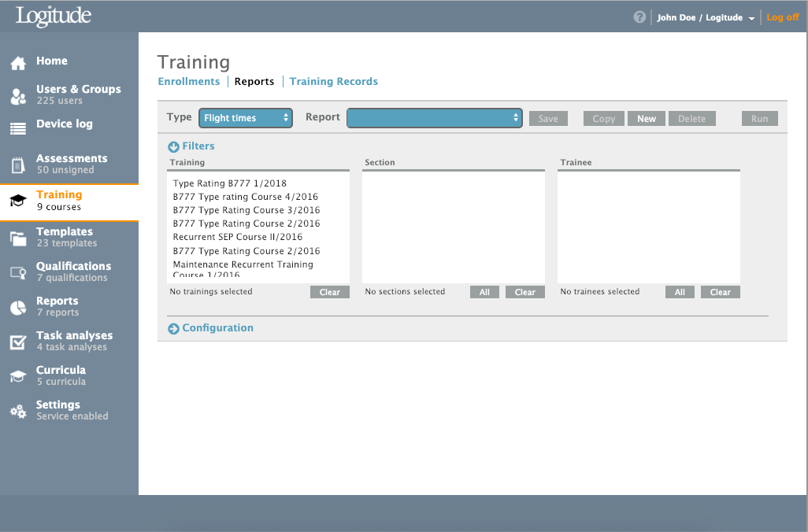
Task: Click the Filters heading label
Action: tap(198, 146)
